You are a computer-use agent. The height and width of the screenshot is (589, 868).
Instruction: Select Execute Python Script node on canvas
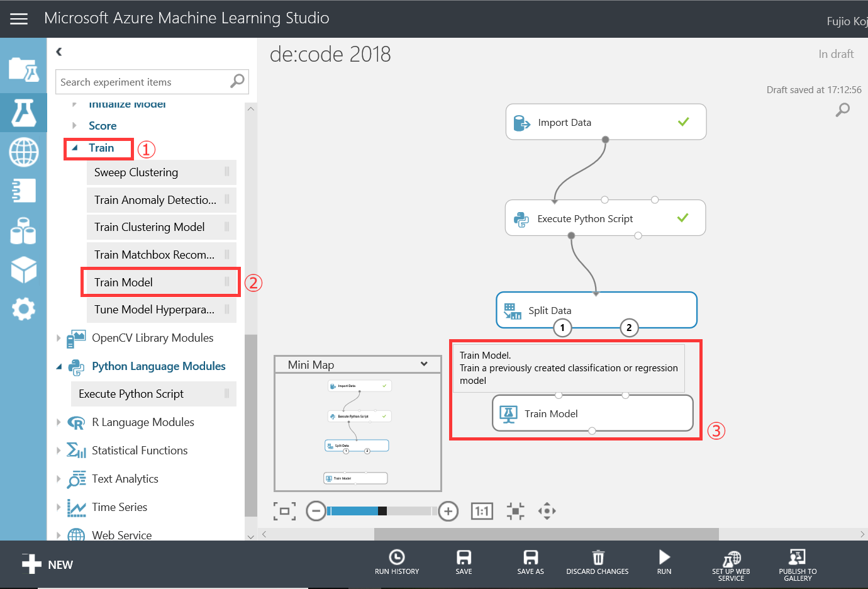click(x=605, y=218)
